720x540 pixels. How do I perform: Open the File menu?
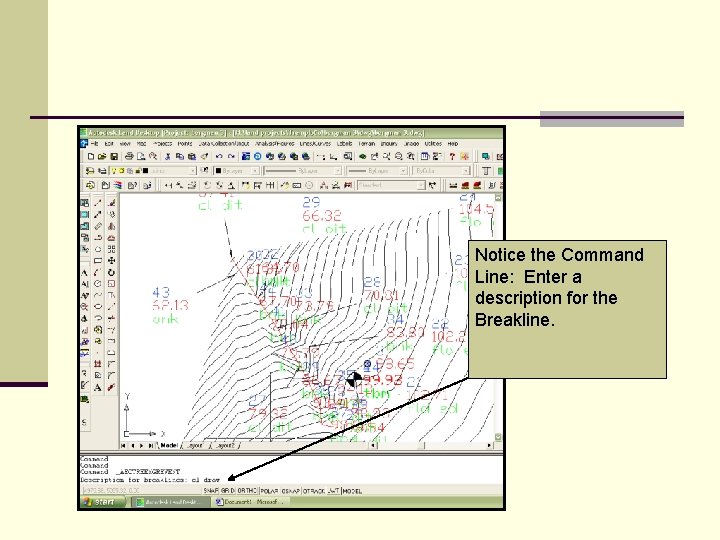(94, 144)
